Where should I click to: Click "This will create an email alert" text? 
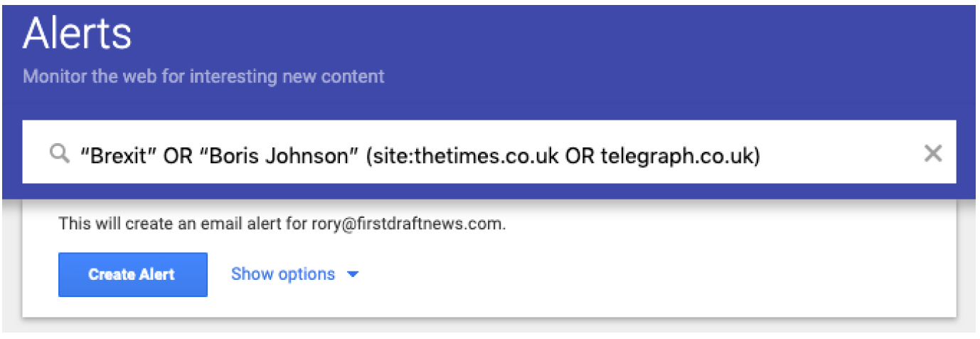pos(178,224)
